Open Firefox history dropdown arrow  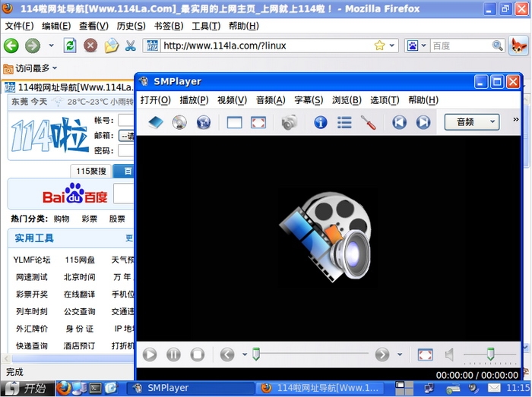point(51,45)
